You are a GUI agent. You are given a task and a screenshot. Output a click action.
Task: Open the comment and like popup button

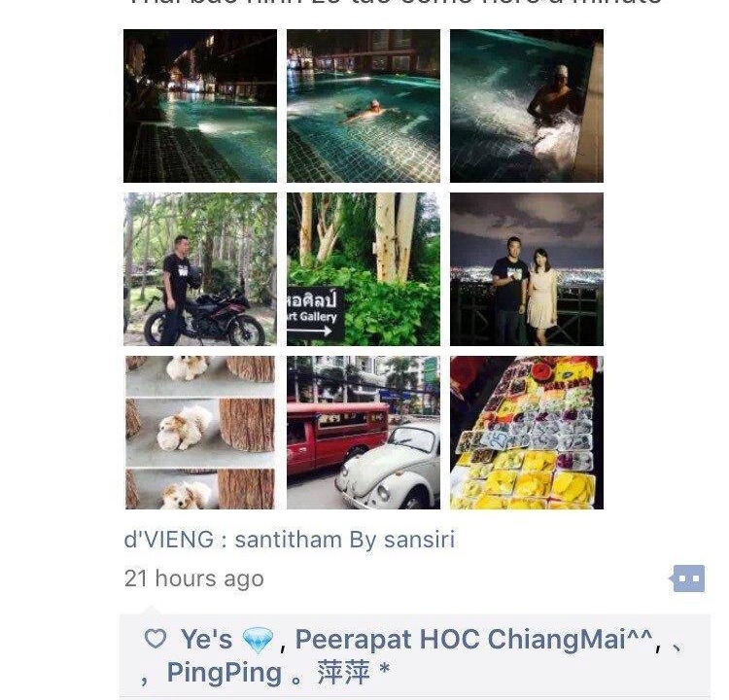(688, 578)
